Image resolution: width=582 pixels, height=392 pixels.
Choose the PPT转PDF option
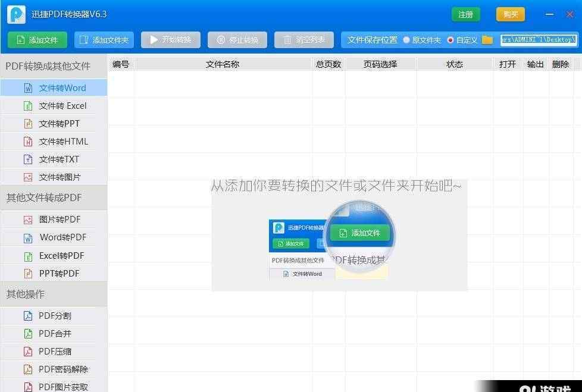[54, 274]
